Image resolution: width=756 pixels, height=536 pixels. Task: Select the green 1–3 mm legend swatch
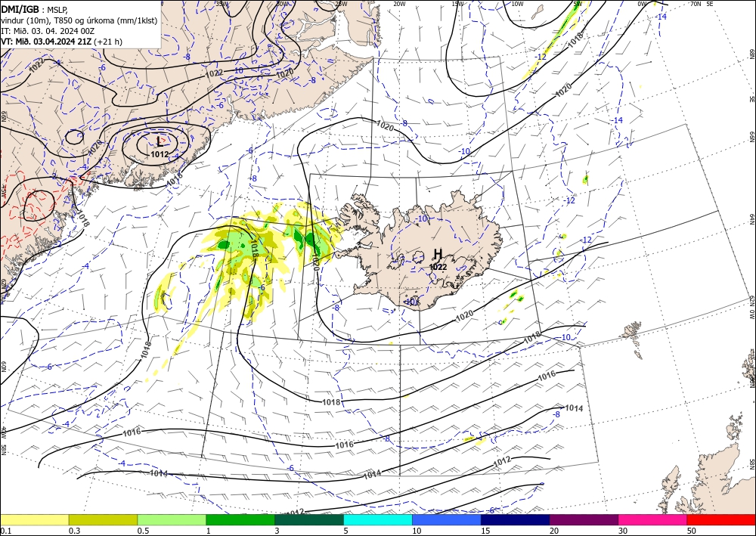[x=240, y=519]
